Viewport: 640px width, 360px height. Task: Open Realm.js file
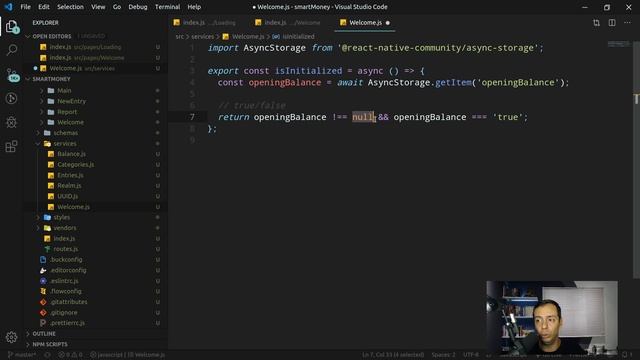coord(69,186)
